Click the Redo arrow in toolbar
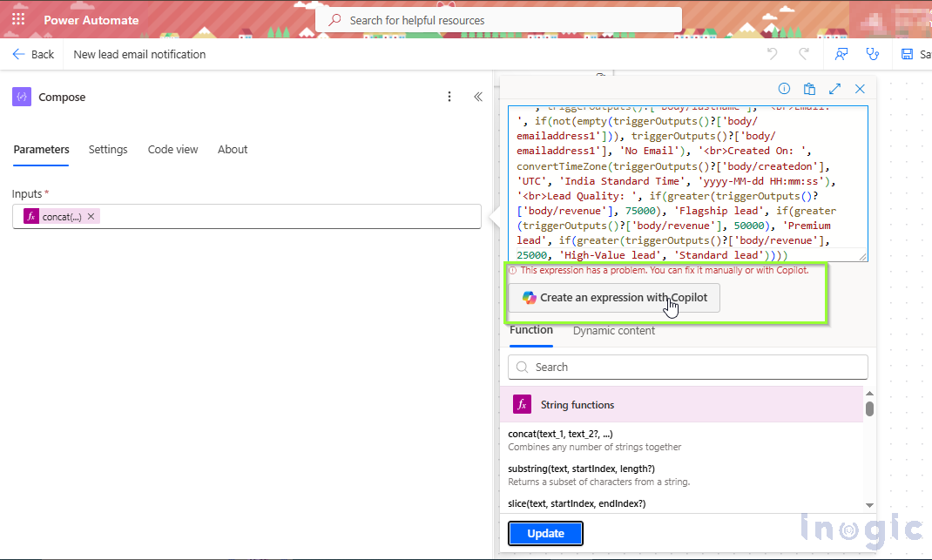This screenshot has width=932, height=560. point(804,54)
